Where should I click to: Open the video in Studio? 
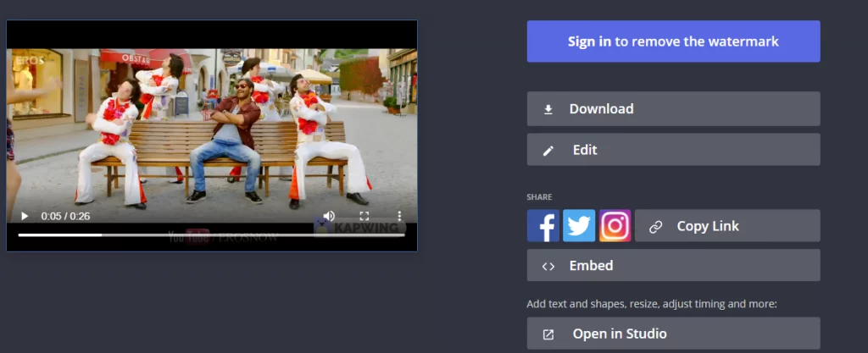(620, 334)
